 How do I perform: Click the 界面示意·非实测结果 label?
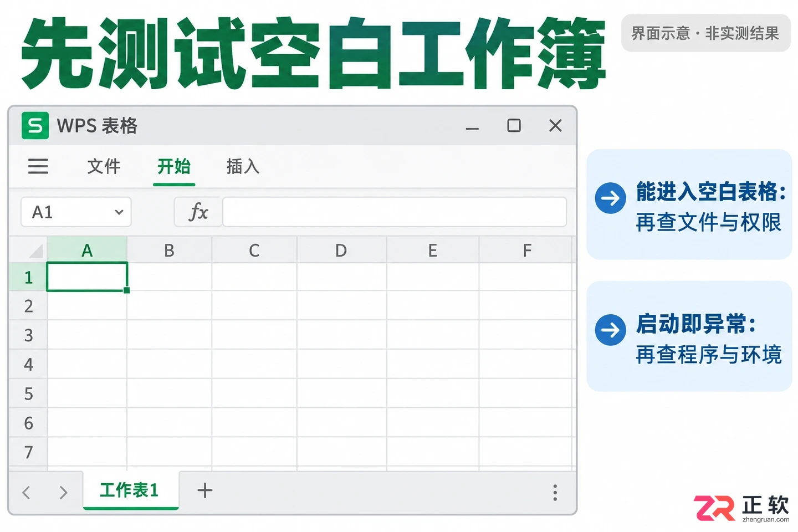pyautogui.click(x=705, y=33)
